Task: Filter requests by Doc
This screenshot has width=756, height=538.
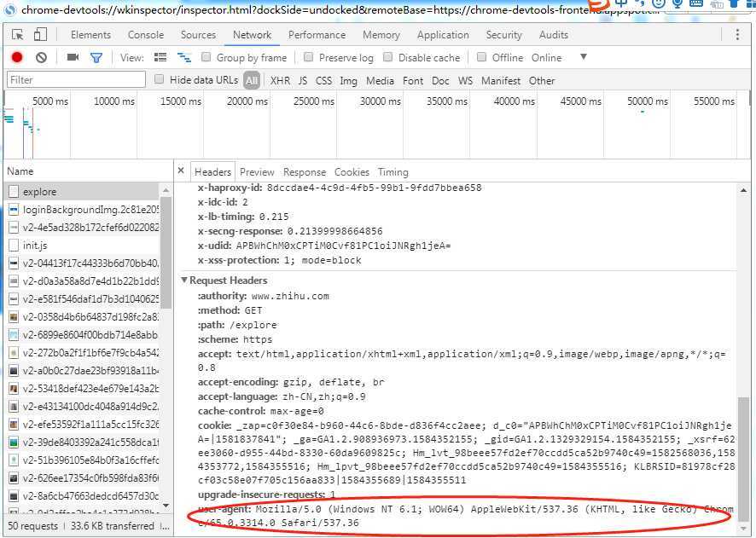Action: point(440,80)
